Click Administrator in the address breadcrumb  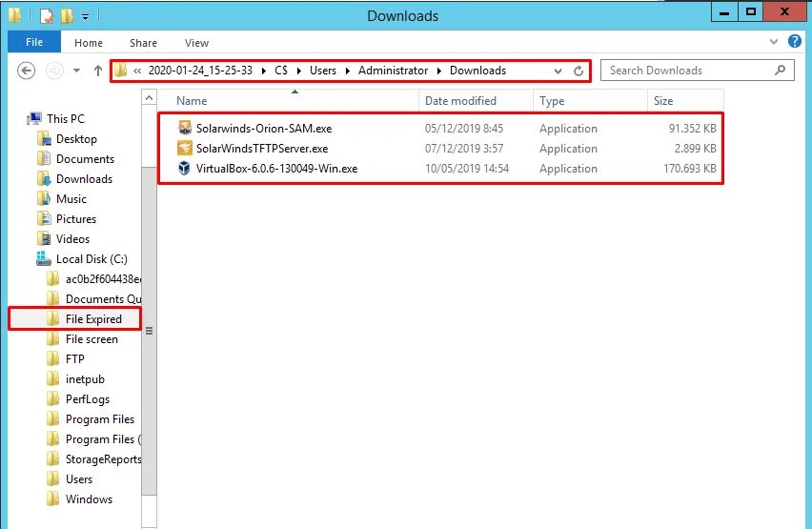point(393,71)
